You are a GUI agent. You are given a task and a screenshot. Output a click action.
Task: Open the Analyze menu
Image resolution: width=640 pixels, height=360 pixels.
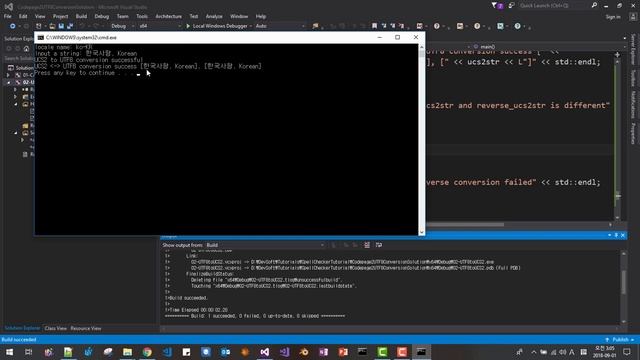[214, 16]
